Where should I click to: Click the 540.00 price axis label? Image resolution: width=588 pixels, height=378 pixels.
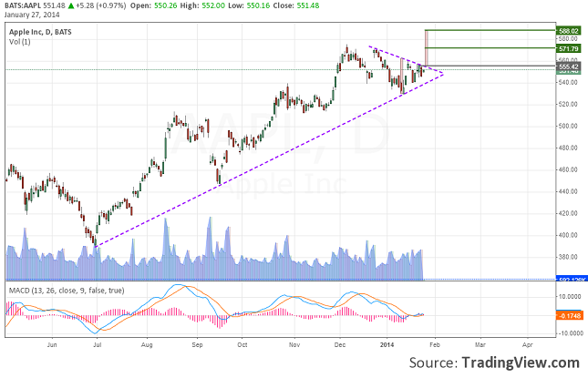tap(568, 82)
